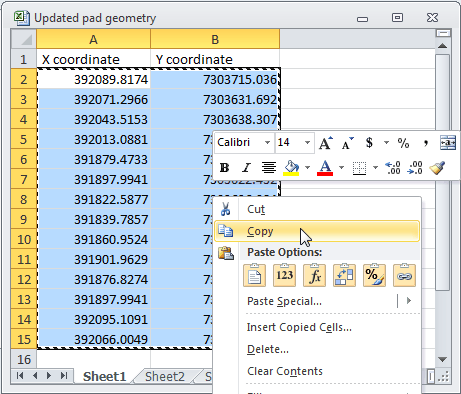The width and height of the screenshot is (461, 394).
Task: Choose the Paste Values 123 icon
Action: 284,275
